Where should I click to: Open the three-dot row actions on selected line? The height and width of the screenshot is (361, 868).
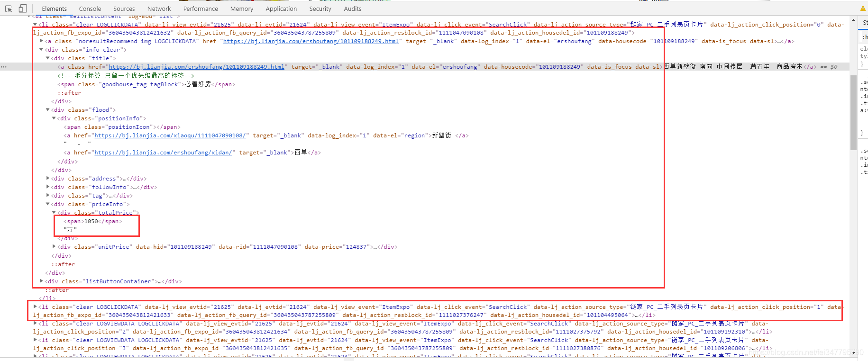[4, 67]
